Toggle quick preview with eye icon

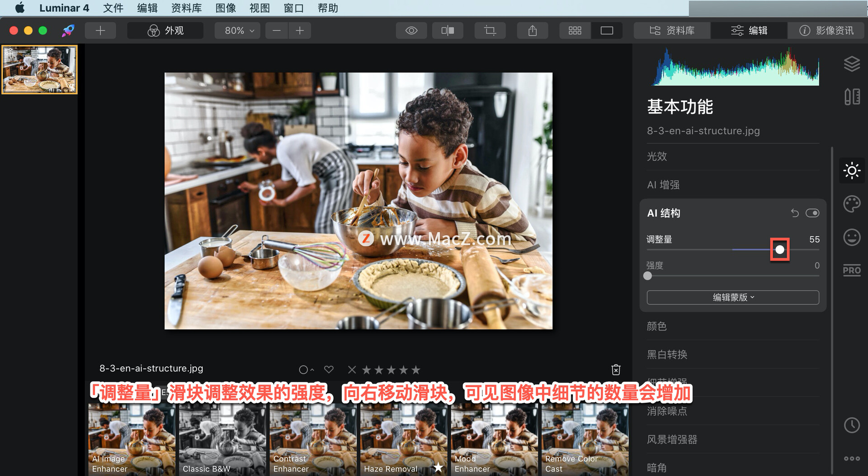pyautogui.click(x=411, y=30)
